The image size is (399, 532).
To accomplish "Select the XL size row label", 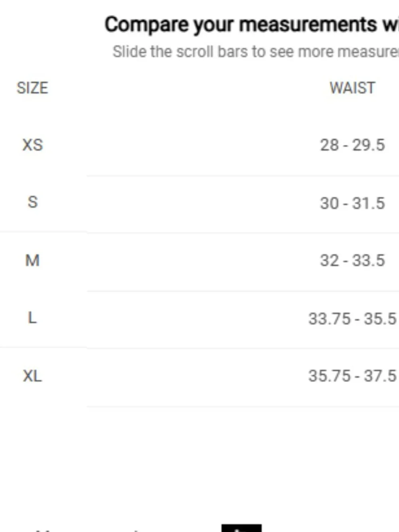I will click(32, 376).
